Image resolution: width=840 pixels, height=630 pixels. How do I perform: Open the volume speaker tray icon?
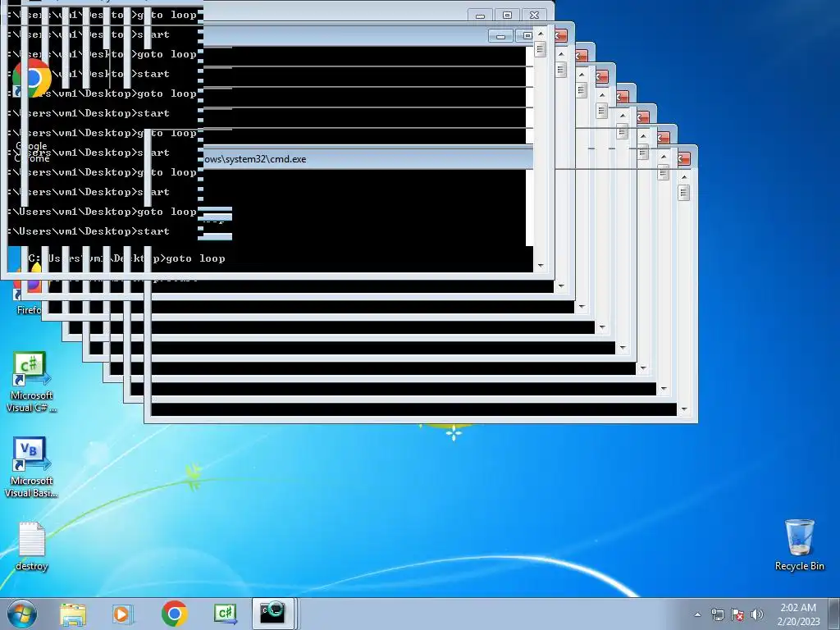click(x=757, y=614)
